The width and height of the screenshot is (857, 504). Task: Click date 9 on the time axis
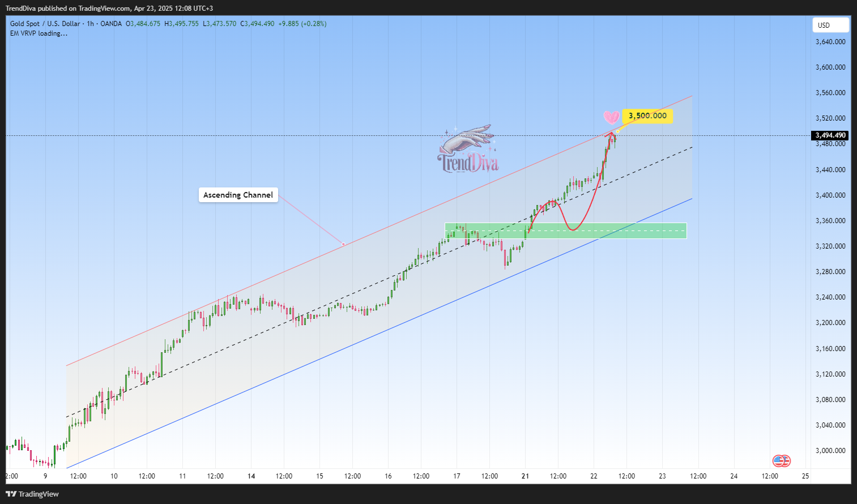[45, 476]
